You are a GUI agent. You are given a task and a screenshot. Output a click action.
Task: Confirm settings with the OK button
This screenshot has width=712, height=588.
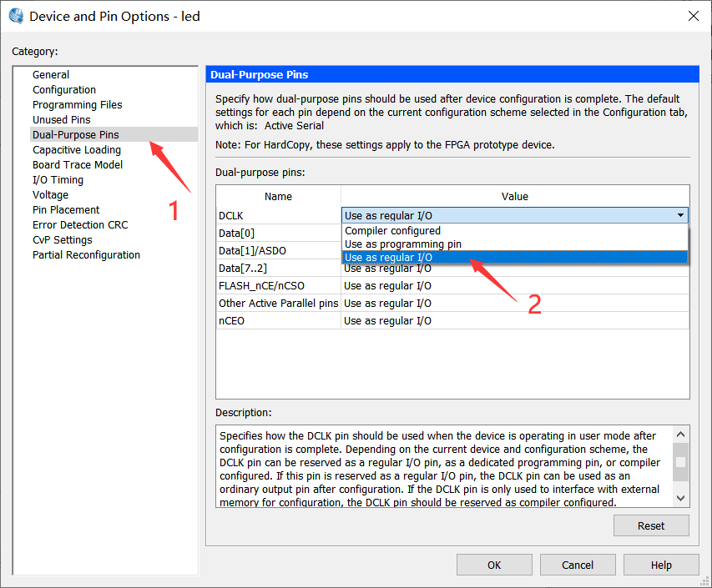(494, 565)
